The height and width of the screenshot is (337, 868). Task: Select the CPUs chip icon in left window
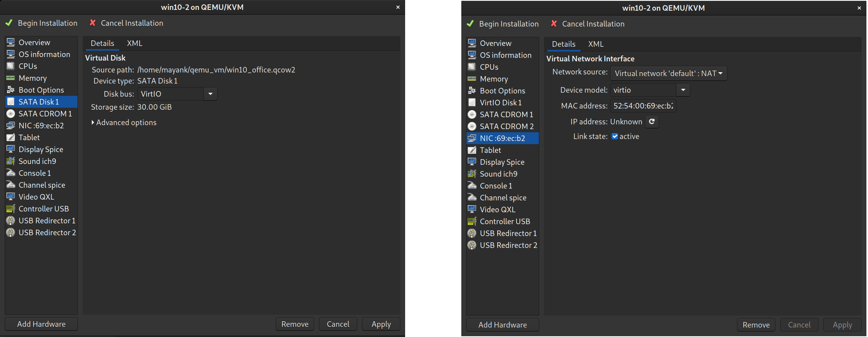pos(11,66)
